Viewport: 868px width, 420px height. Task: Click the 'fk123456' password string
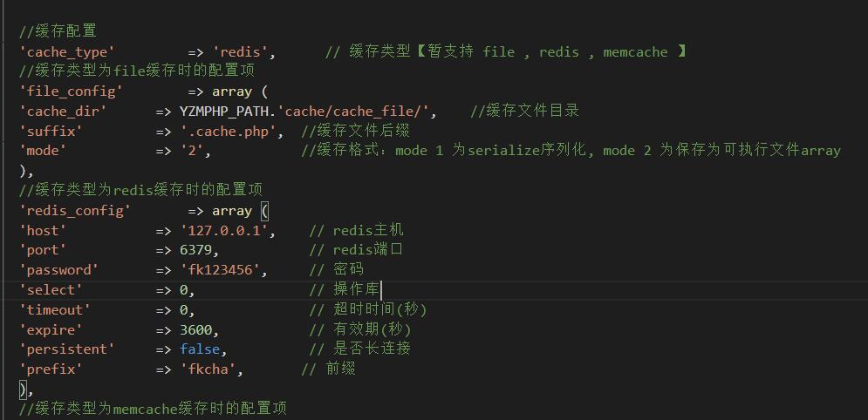(x=221, y=270)
